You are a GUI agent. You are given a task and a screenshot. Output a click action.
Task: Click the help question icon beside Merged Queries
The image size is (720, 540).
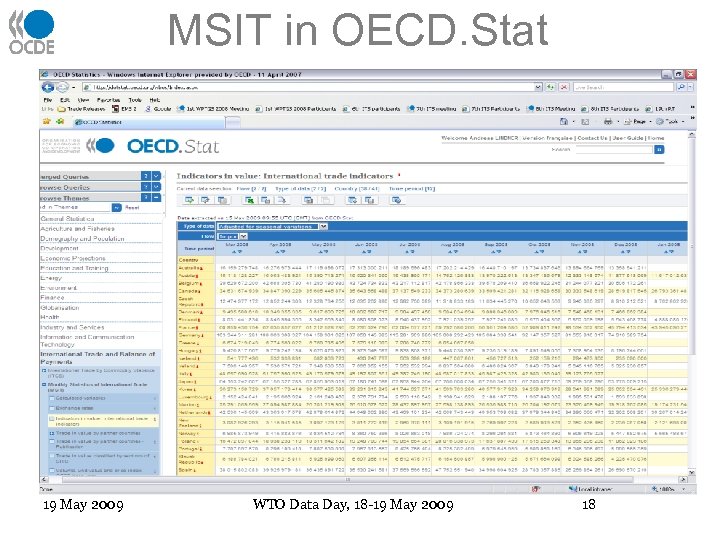[146, 176]
